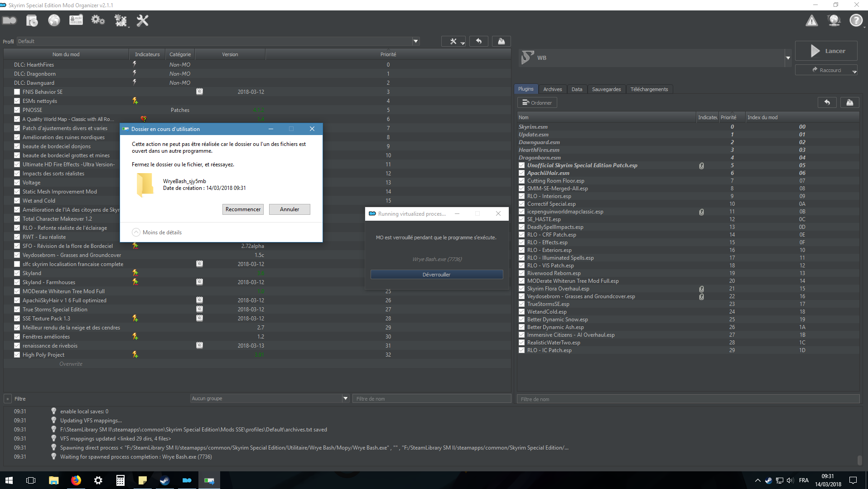Open the mod list tools wrench dropdown
Viewport: 868px width, 489px height.
point(454,41)
